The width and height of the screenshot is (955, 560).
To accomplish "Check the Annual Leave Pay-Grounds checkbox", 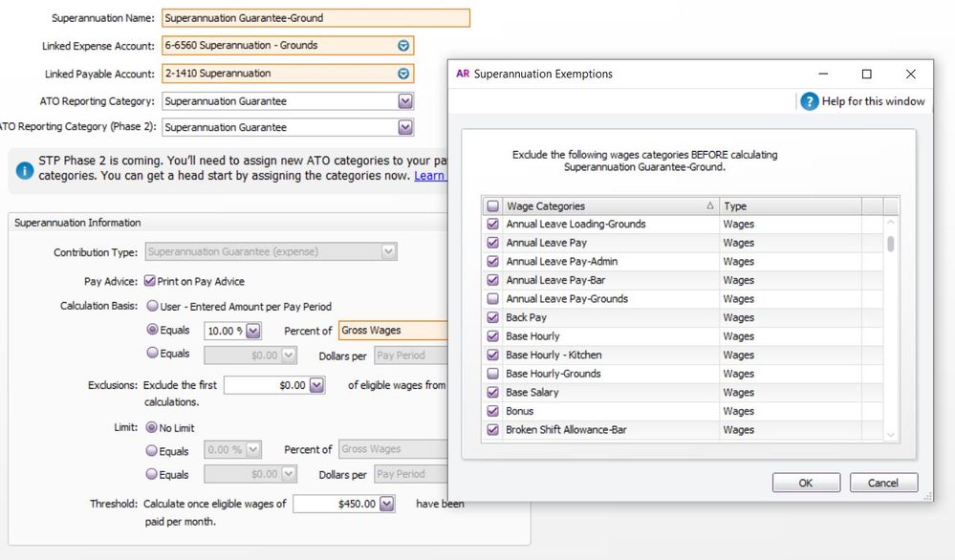I will pyautogui.click(x=493, y=299).
